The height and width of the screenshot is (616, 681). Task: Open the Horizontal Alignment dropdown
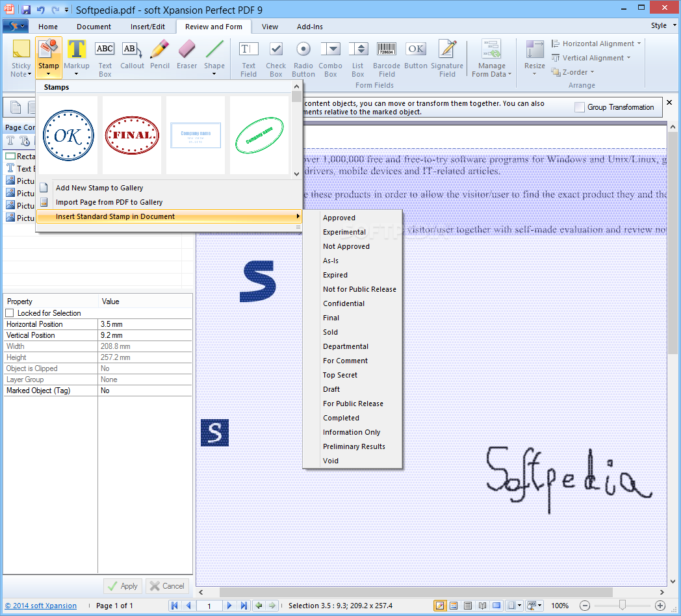596,44
